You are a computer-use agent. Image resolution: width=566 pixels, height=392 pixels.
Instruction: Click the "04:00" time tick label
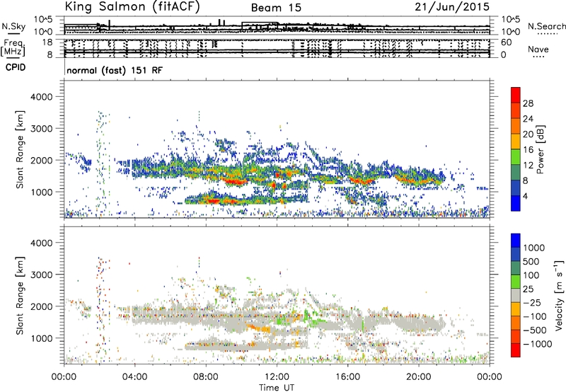(134, 376)
